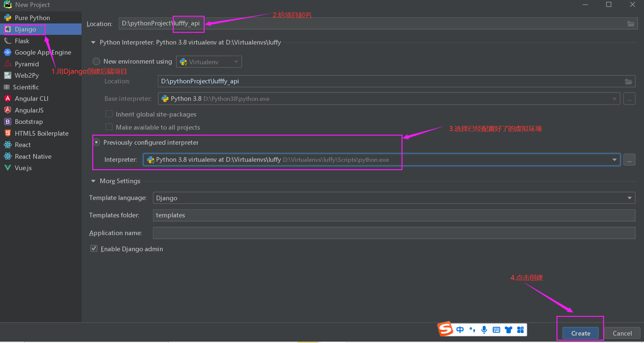644x343 pixels.
Task: Click the Google App Engine icon
Action: tap(8, 52)
